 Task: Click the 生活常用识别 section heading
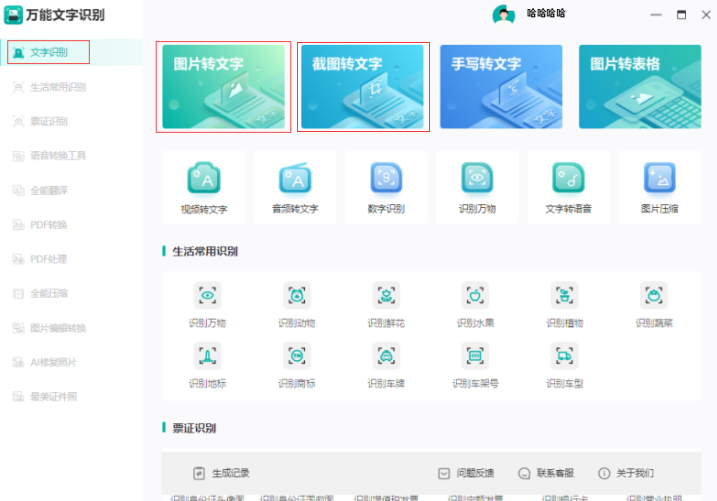tap(204, 251)
